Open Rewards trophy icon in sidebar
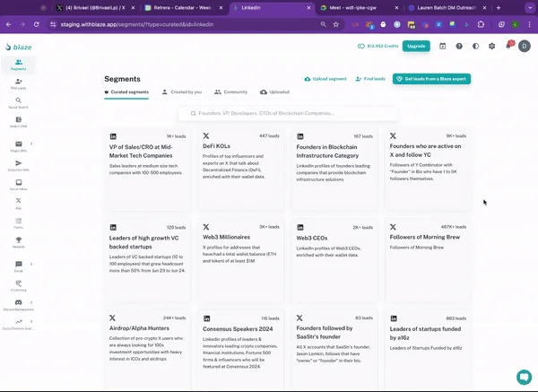 (x=19, y=240)
